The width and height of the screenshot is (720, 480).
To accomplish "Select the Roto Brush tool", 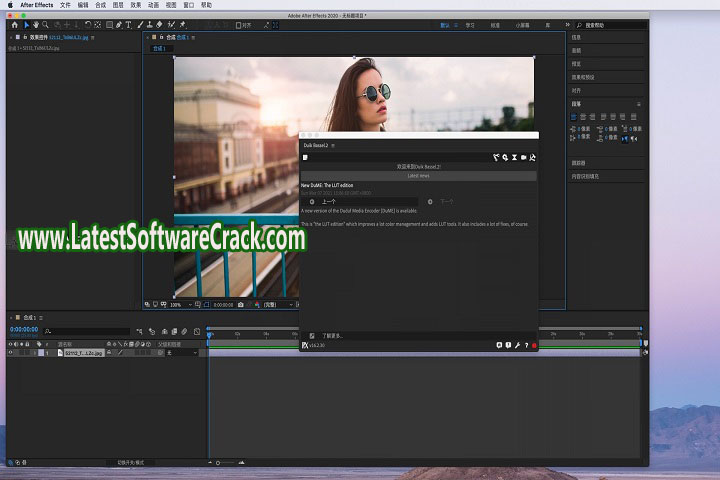I will click(x=171, y=25).
